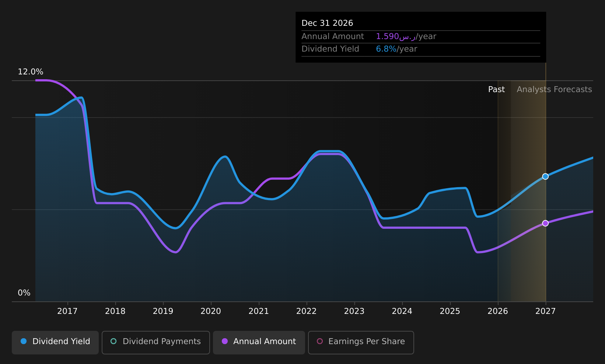
Task: Select the 2020 x-axis label
Action: point(211,311)
